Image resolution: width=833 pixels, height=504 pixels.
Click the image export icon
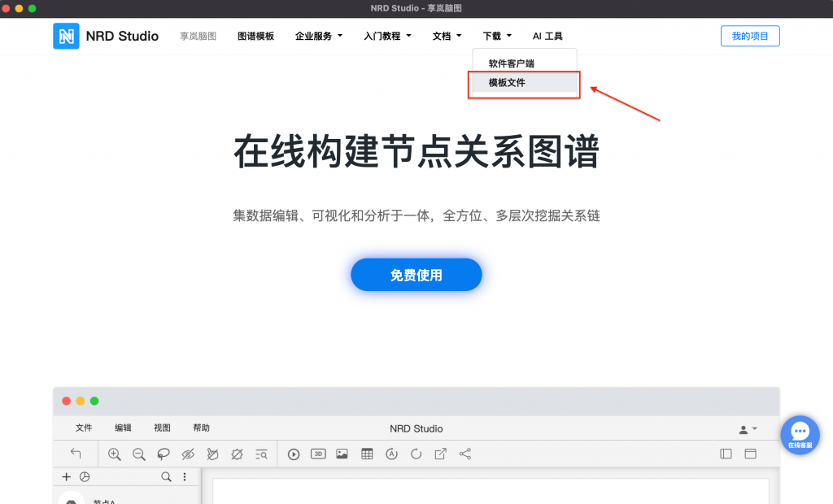tap(342, 454)
